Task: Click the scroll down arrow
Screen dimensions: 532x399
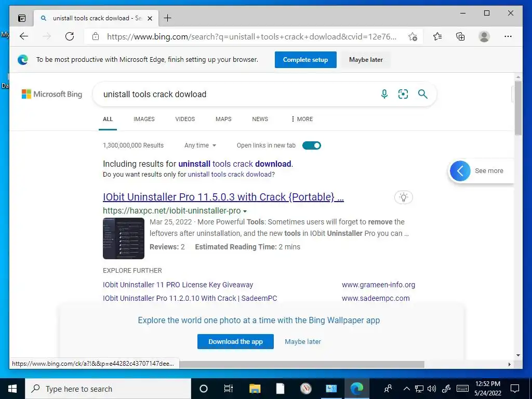Action: point(518,355)
